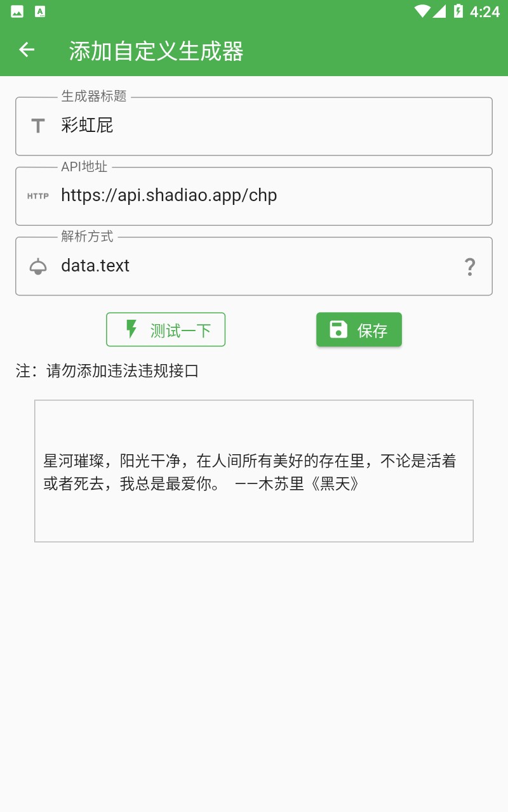Click the parse mode icon beside data.text
Image resolution: width=508 pixels, height=812 pixels.
(39, 266)
